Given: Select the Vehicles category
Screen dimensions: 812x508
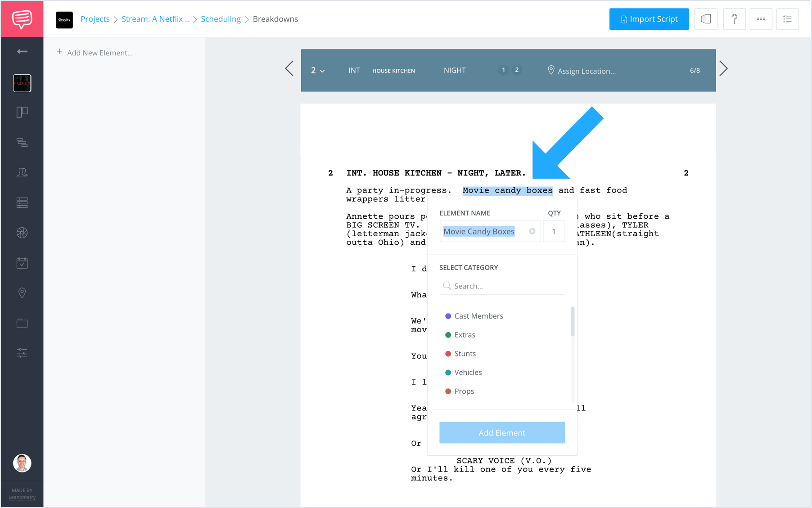Looking at the screenshot, I should tap(463, 373).
